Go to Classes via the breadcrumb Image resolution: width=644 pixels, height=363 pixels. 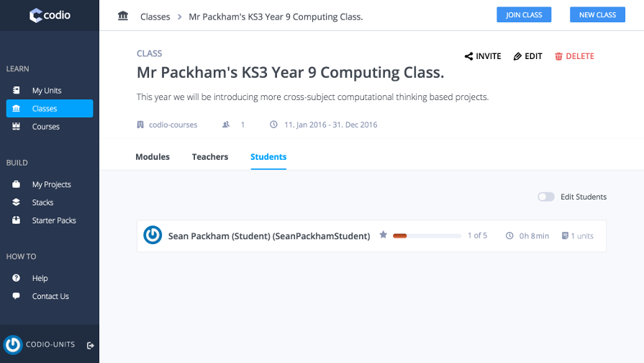coord(155,17)
